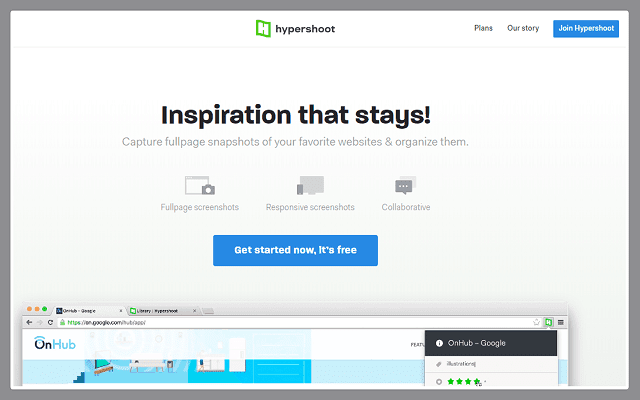Open the Plans page
This screenshot has width=640, height=400.
tap(483, 28)
